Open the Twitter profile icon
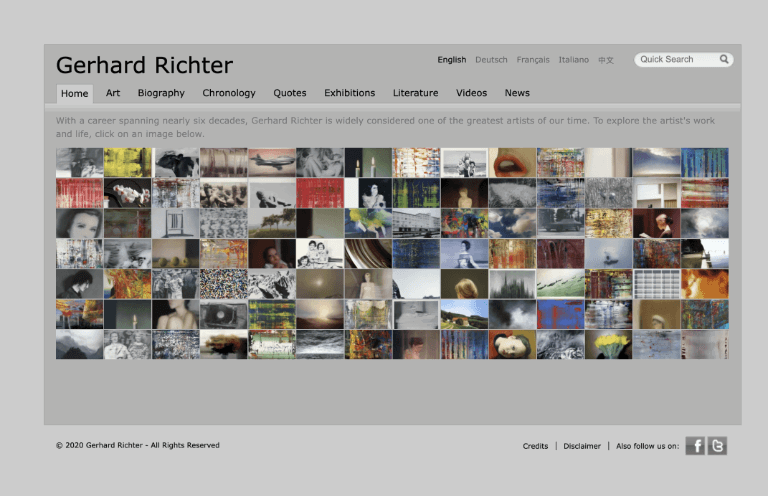 point(717,446)
